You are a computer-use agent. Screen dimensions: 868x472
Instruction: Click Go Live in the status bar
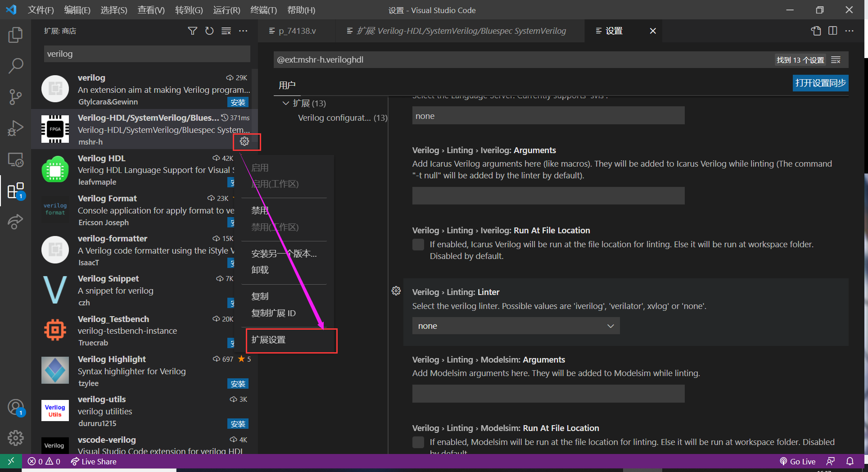[797, 461]
